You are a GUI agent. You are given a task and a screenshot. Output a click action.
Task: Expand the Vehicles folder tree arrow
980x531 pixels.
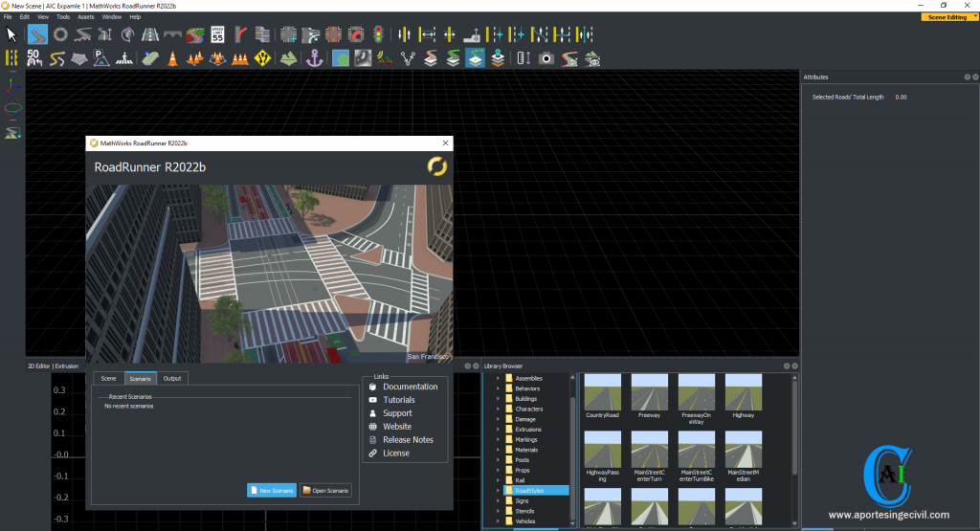coord(498,521)
